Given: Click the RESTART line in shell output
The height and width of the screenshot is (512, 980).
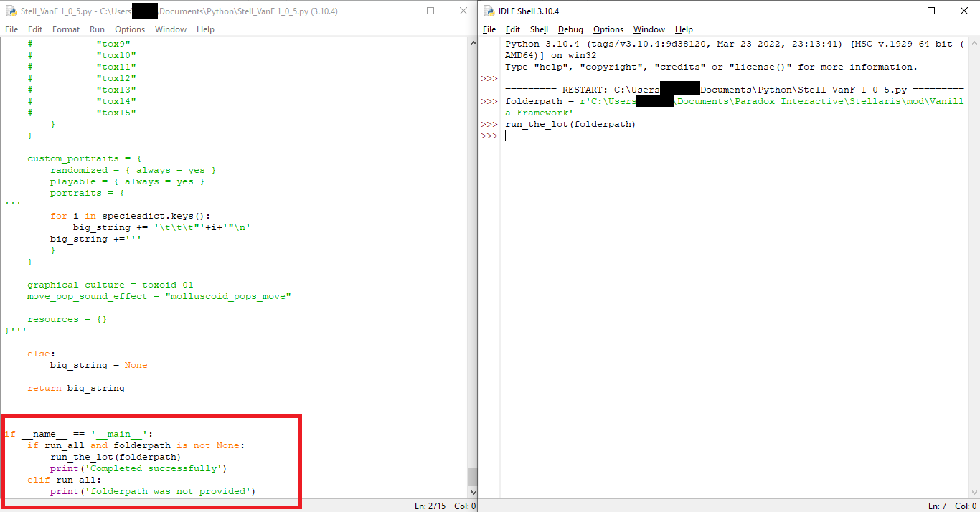Looking at the screenshot, I should point(734,90).
